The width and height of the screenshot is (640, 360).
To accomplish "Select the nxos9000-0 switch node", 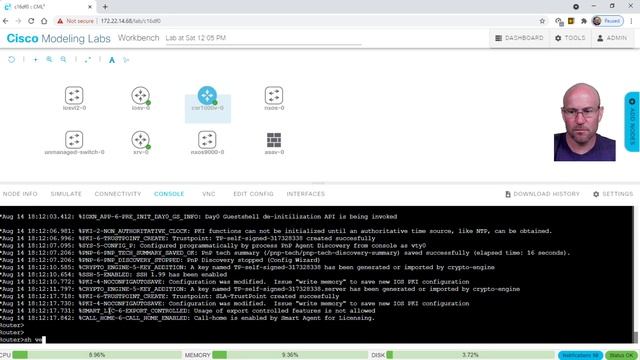I will click(207, 140).
